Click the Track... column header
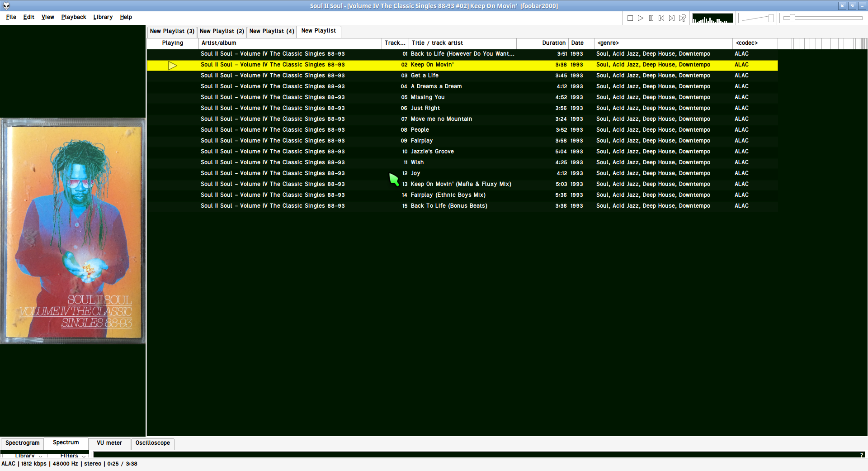Screen dimensions: 868x471 (395, 43)
